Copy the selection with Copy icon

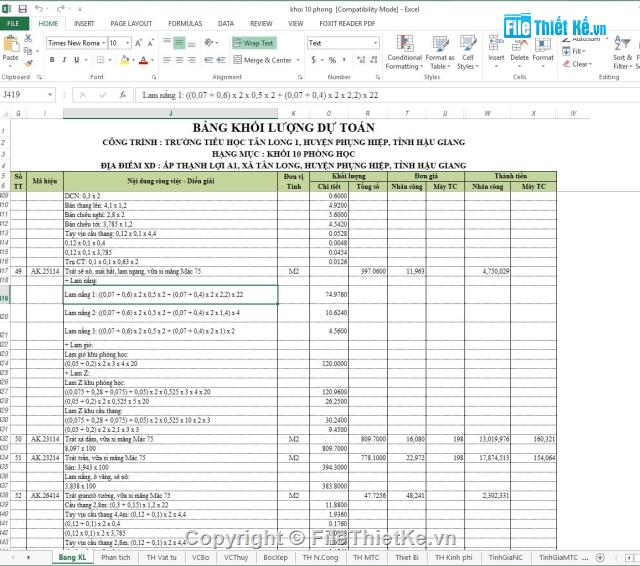28,51
